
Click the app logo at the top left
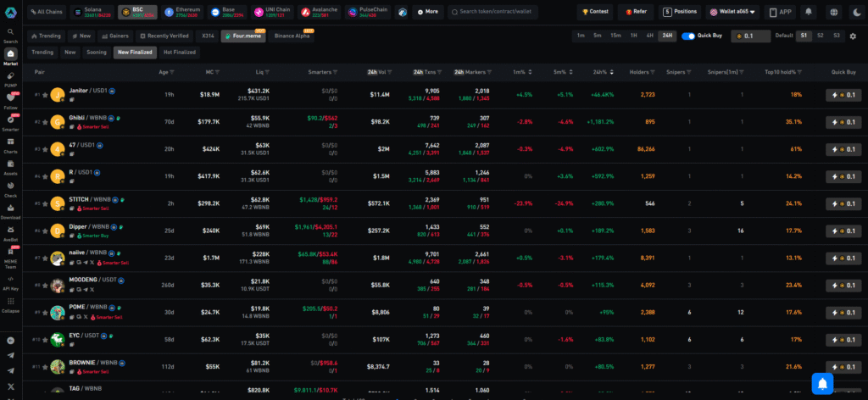(x=10, y=12)
